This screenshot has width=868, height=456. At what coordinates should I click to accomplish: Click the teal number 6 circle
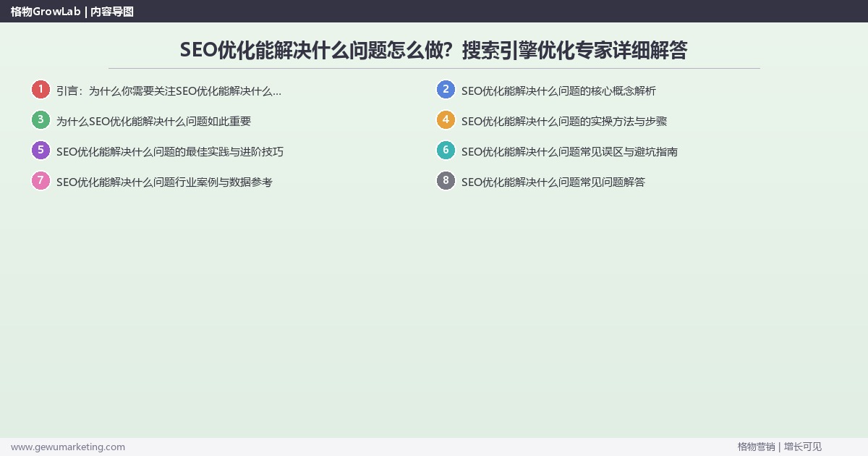pos(446,151)
